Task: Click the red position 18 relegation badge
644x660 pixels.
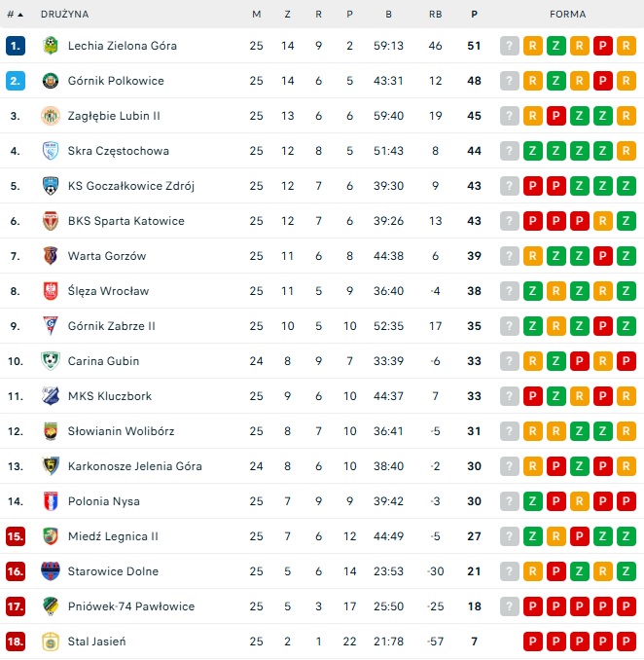Action: coord(15,642)
